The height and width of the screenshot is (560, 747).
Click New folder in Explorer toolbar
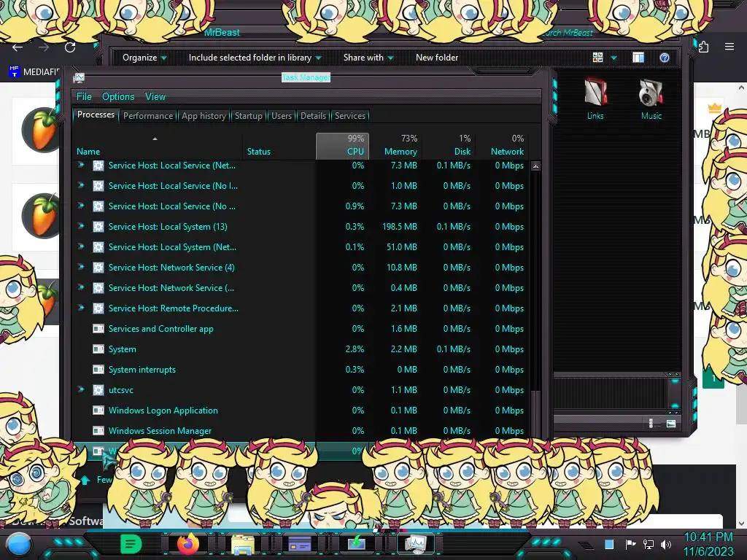click(x=437, y=58)
